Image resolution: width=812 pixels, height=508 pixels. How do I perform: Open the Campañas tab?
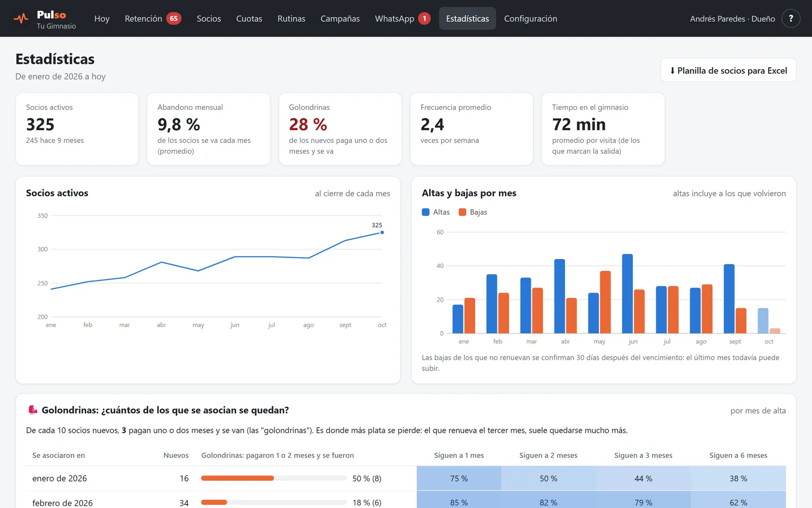(x=340, y=19)
